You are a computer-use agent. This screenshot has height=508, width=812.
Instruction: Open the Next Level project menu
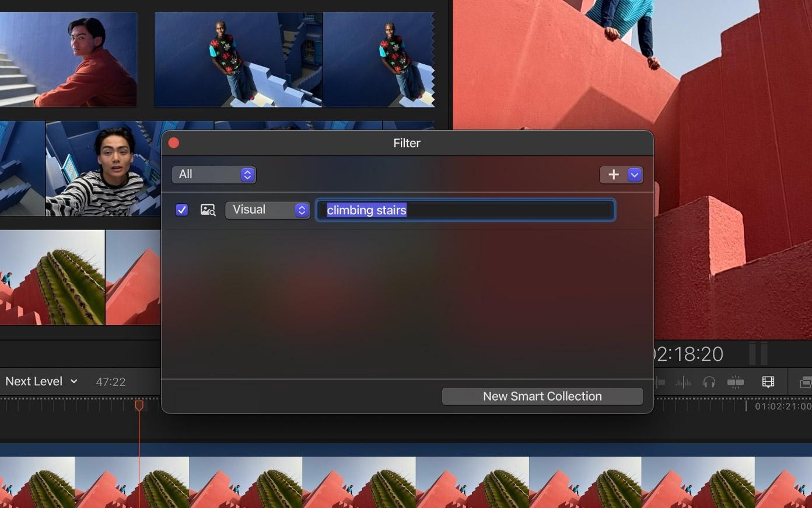pyautogui.click(x=41, y=381)
